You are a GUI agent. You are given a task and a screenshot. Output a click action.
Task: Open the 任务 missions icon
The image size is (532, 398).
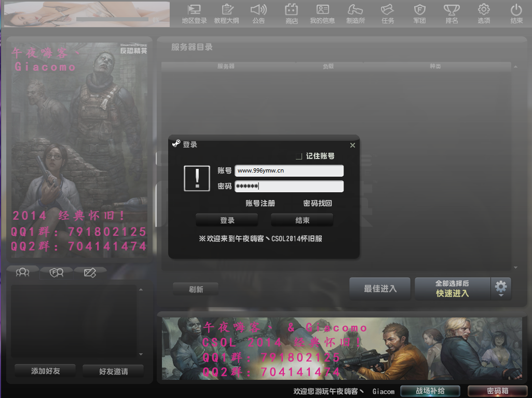click(x=388, y=14)
